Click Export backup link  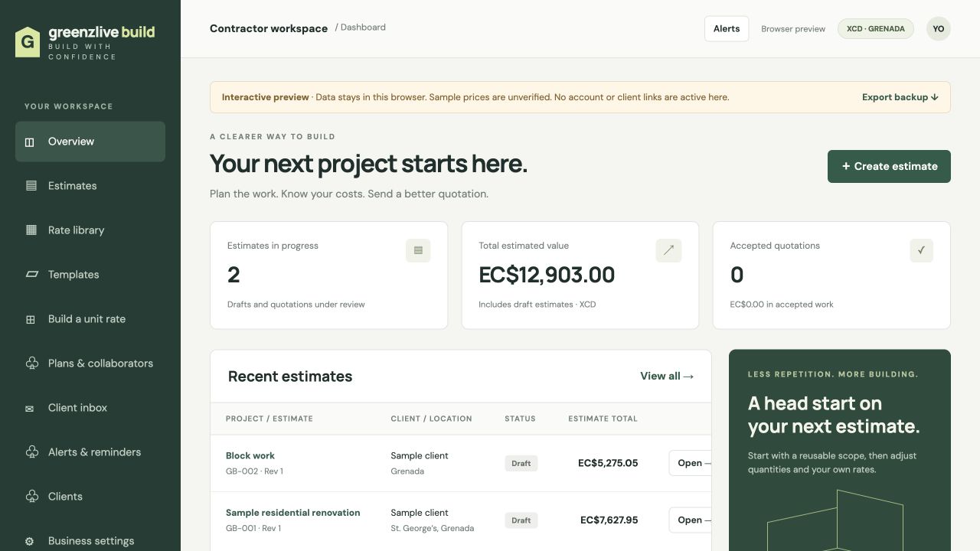[x=900, y=97]
